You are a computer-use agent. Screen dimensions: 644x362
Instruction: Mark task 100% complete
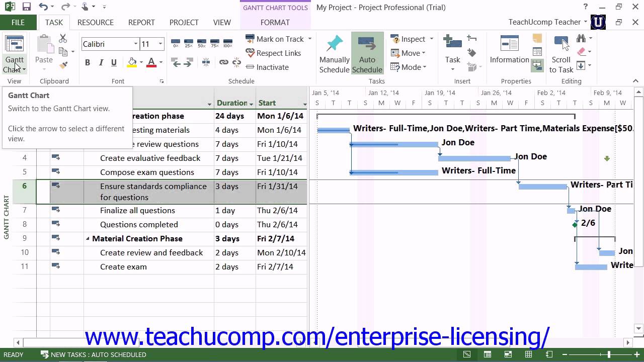pyautogui.click(x=228, y=43)
